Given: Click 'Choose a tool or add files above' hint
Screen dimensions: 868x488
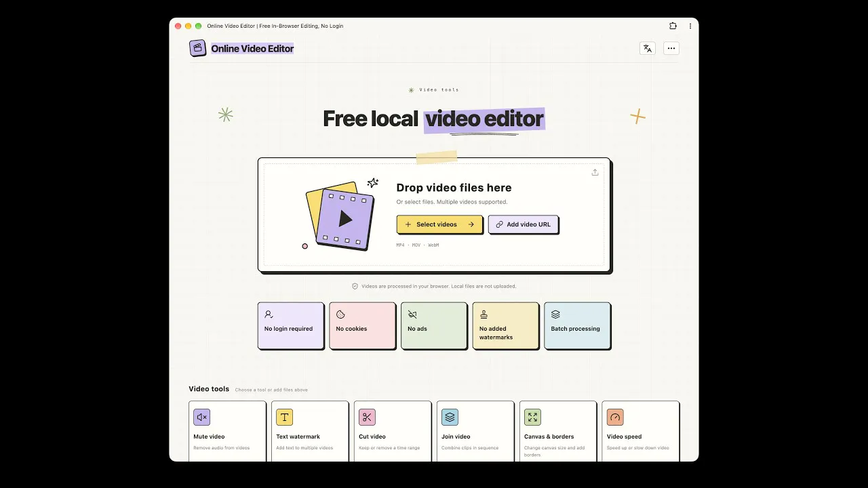Looking at the screenshot, I should [271, 390].
